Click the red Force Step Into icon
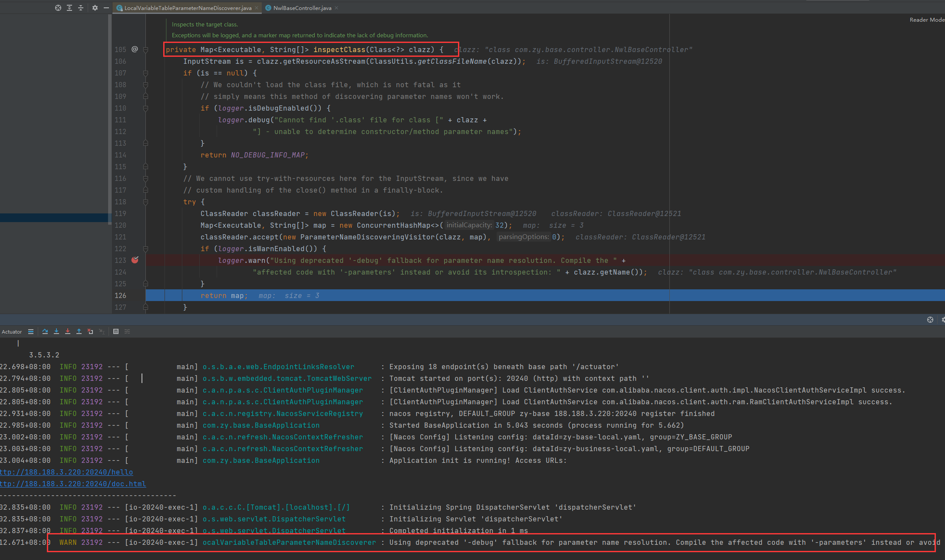 coord(68,331)
